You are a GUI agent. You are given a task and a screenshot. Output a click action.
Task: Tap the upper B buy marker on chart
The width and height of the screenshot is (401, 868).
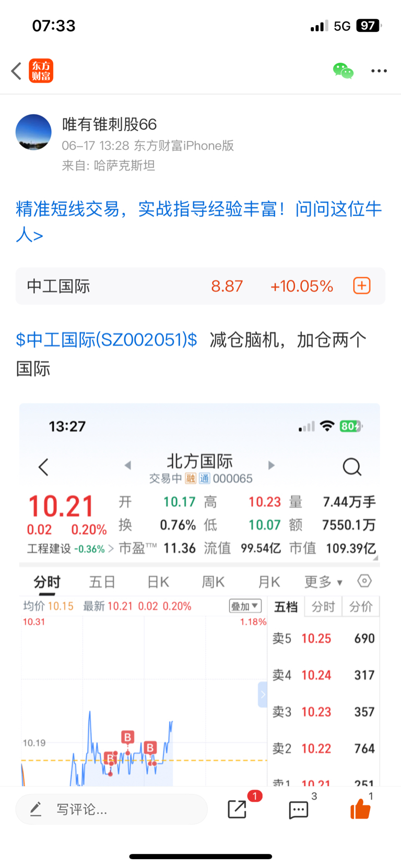tap(127, 737)
